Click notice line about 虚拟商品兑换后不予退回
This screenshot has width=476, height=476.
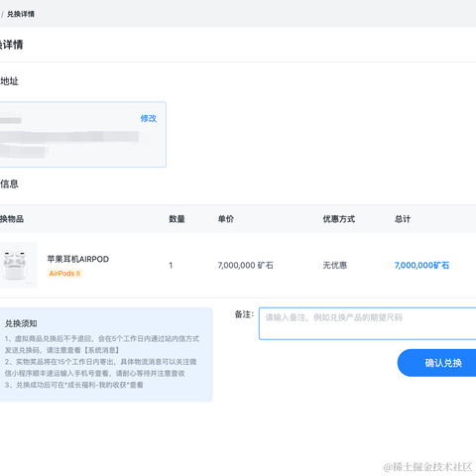(x=102, y=344)
